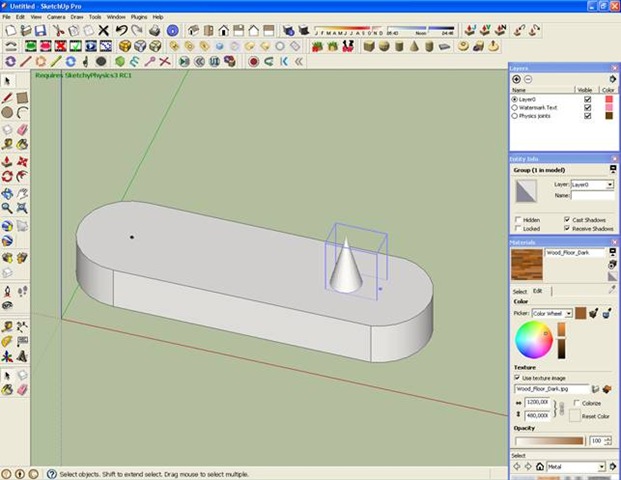Select the Pencil line tool
Viewport: 621px width, 480px height.
(8, 98)
